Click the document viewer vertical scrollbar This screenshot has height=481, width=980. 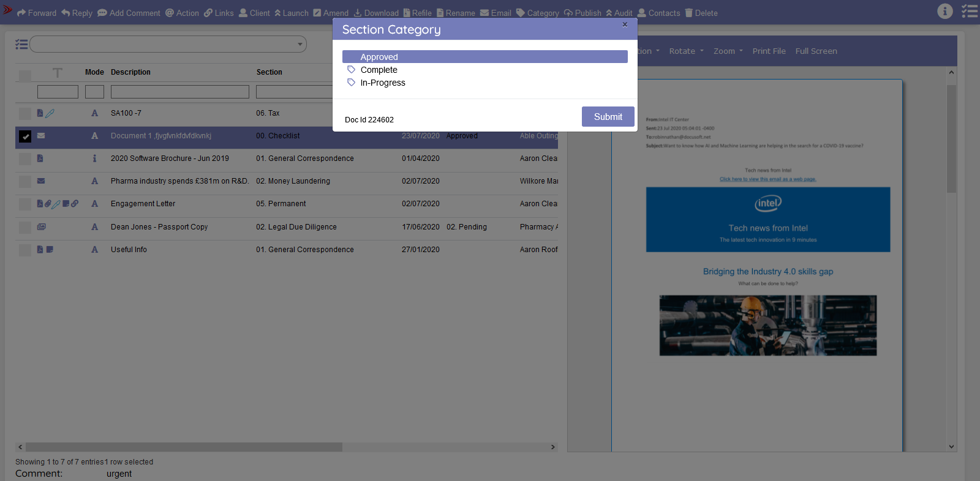coord(951,140)
